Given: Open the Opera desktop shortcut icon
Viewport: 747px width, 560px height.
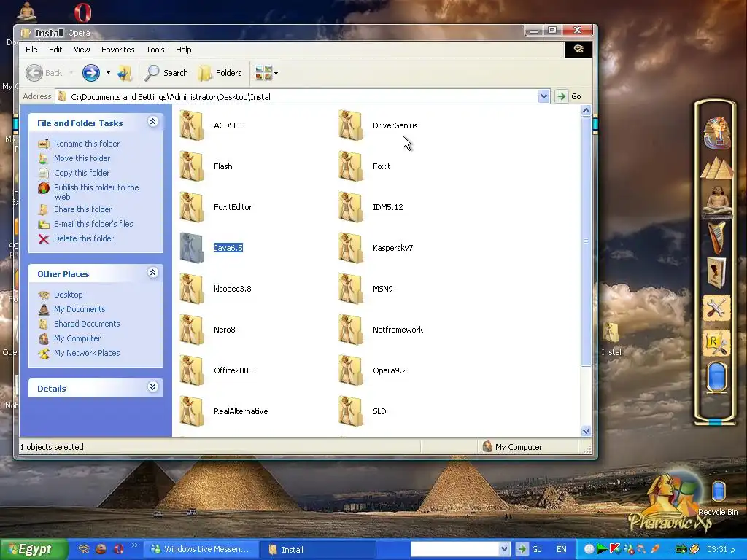Looking at the screenshot, I should (82, 13).
